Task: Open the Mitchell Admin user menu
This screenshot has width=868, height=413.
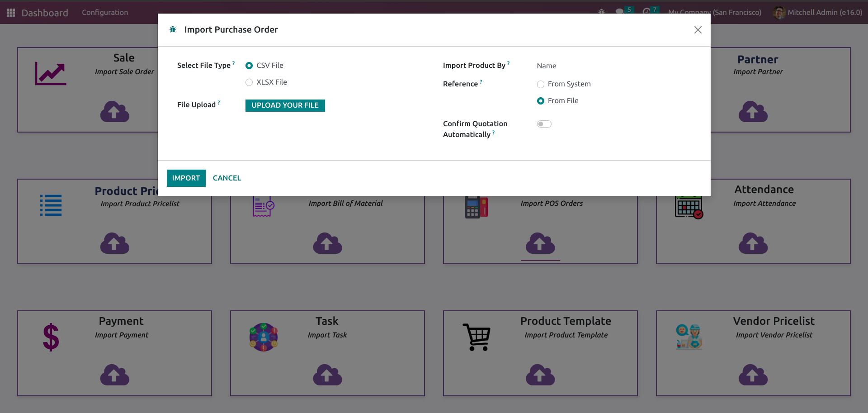Action: point(817,13)
